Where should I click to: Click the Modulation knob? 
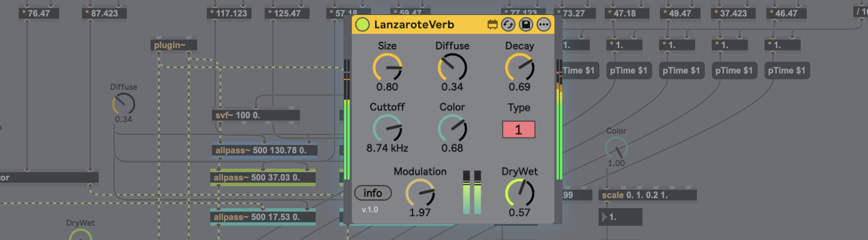pyautogui.click(x=420, y=193)
